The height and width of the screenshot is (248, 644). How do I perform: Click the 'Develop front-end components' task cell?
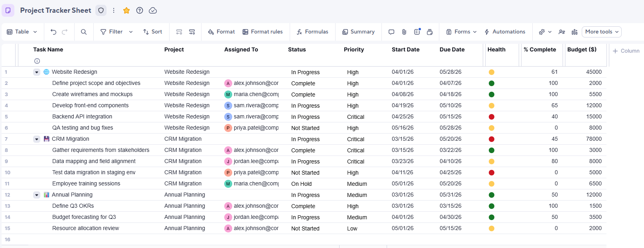pos(90,106)
